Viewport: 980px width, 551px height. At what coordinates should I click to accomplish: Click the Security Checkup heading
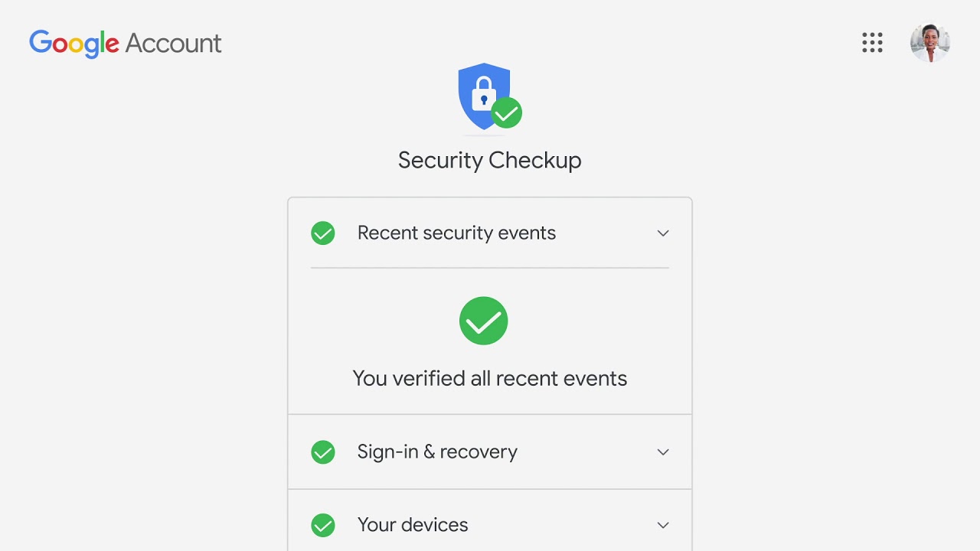489,160
